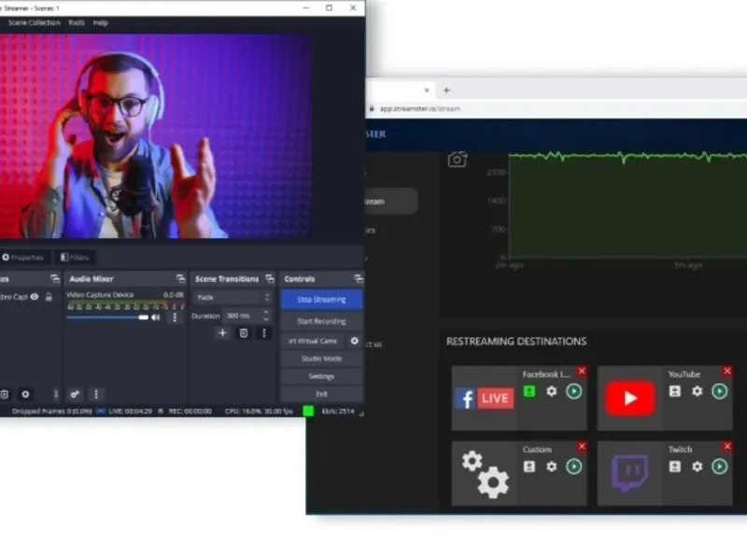This screenshot has height=560, width=747.
Task: Click the browser address bar URL
Action: click(419, 108)
